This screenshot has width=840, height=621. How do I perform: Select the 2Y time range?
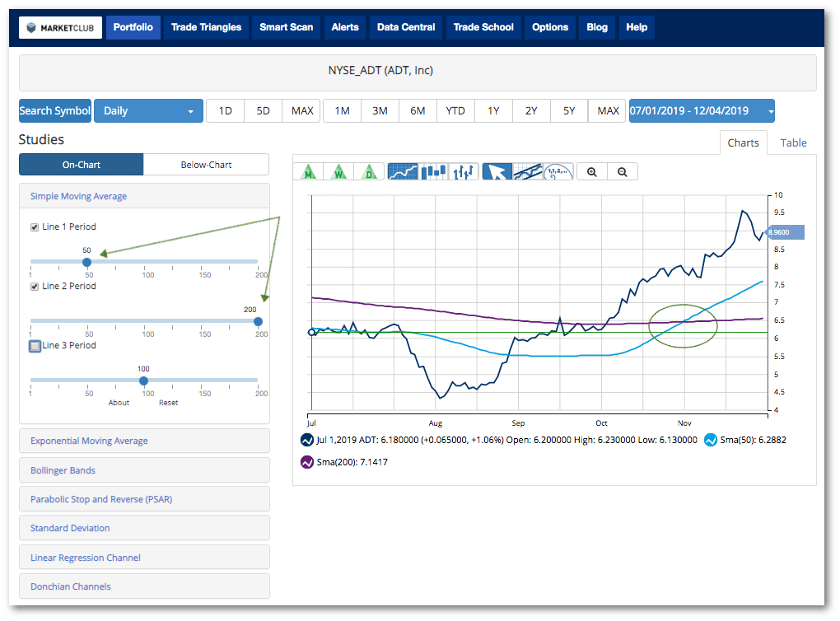pyautogui.click(x=531, y=111)
